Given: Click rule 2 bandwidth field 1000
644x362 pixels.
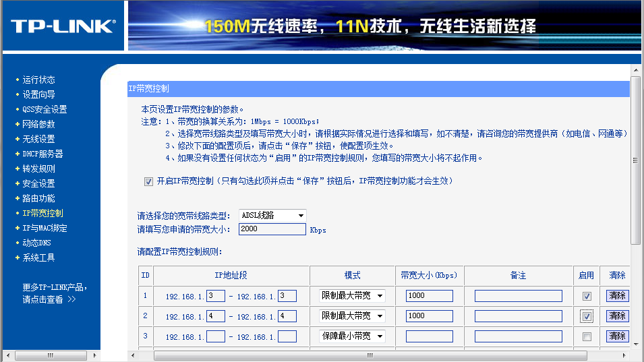Looking at the screenshot, I should click(429, 316).
